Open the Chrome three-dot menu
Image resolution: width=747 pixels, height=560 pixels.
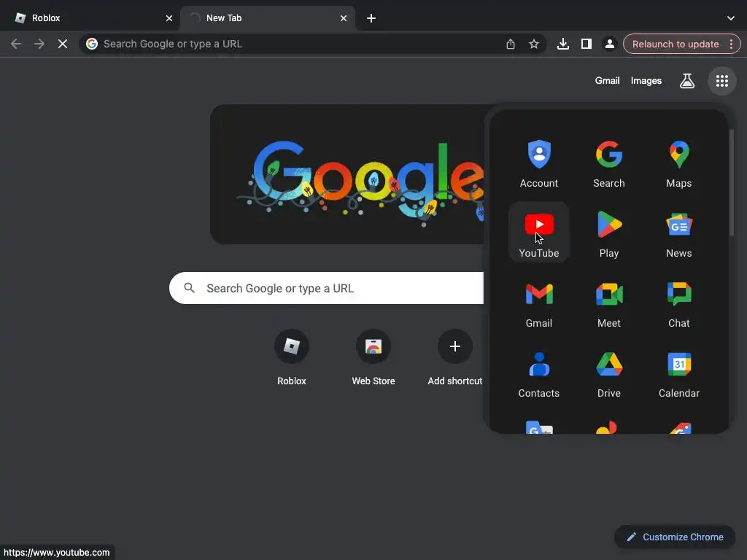click(731, 44)
